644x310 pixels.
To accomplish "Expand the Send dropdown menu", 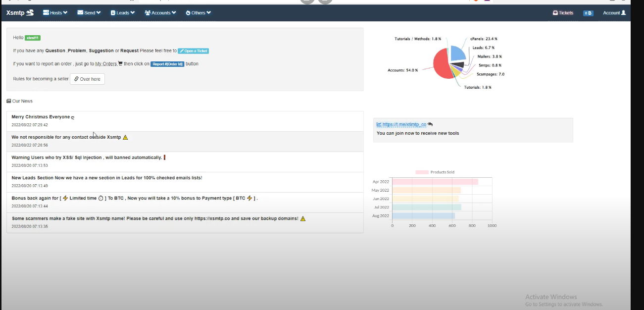I will [x=89, y=13].
